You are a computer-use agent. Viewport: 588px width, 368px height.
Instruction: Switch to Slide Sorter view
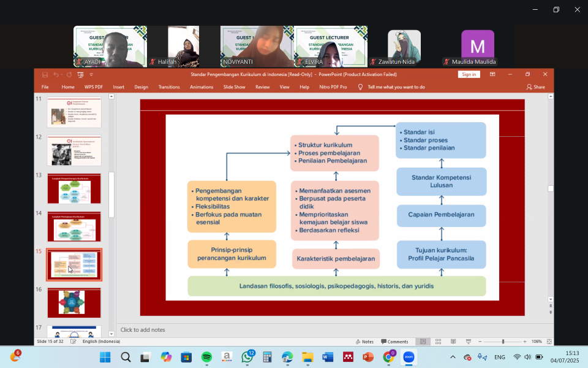(x=438, y=342)
